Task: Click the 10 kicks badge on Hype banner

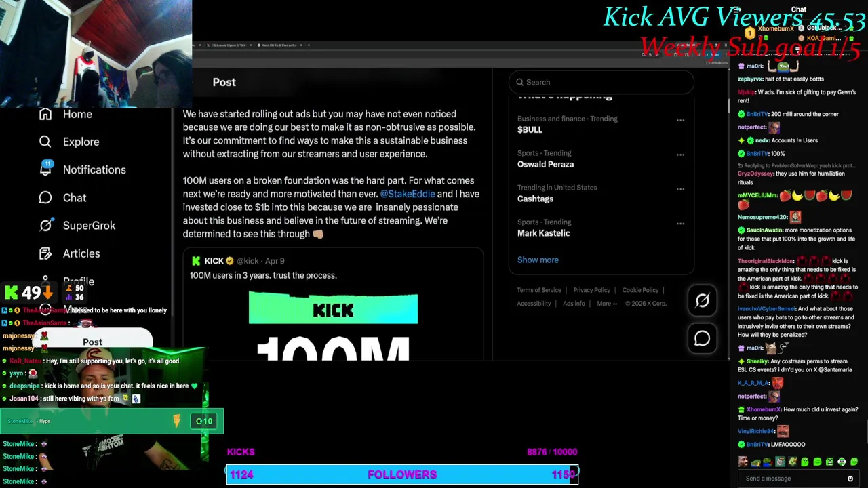Action: (204, 421)
